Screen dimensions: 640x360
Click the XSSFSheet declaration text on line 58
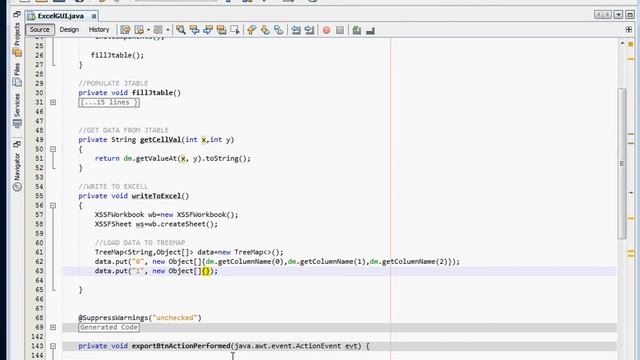(156, 224)
